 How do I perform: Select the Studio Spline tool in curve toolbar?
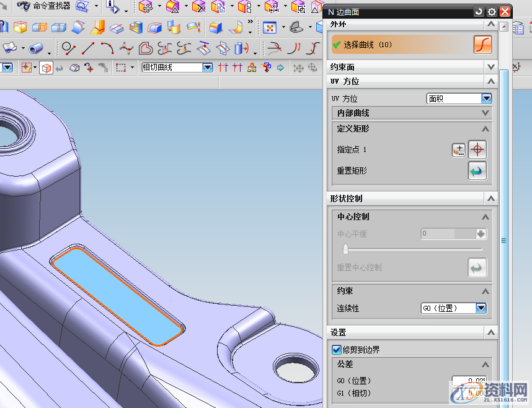coord(126,48)
